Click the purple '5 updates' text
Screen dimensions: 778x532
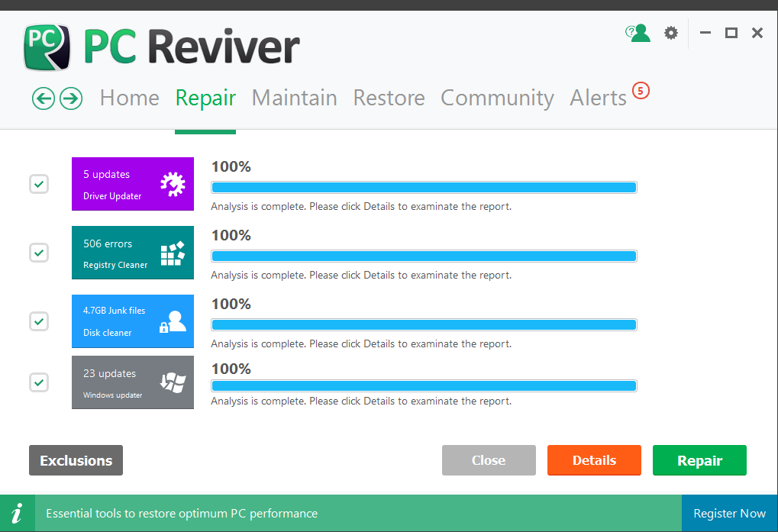click(x=106, y=175)
